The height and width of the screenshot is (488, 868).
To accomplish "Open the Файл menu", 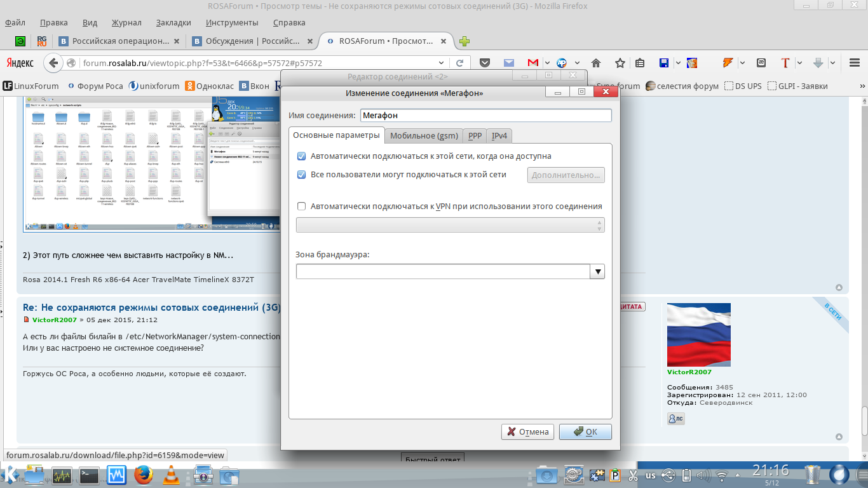I will [15, 23].
